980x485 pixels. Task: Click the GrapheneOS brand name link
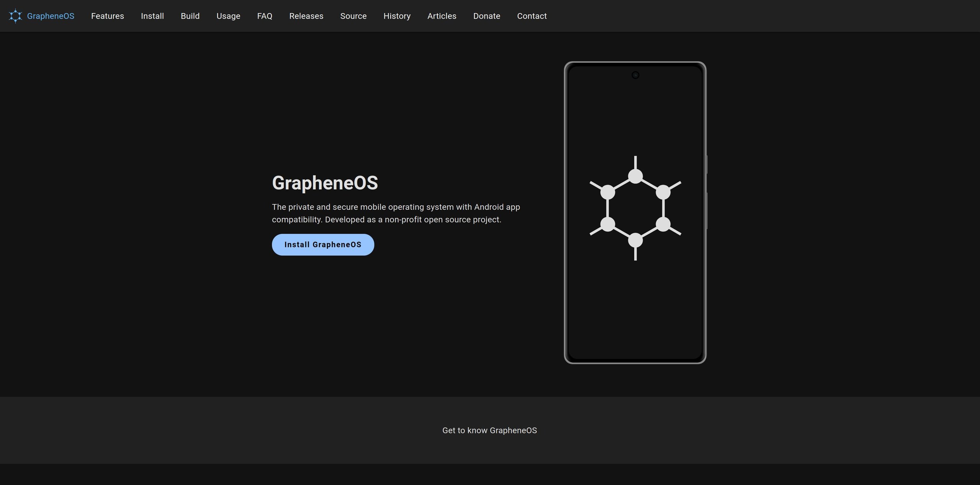(x=51, y=16)
